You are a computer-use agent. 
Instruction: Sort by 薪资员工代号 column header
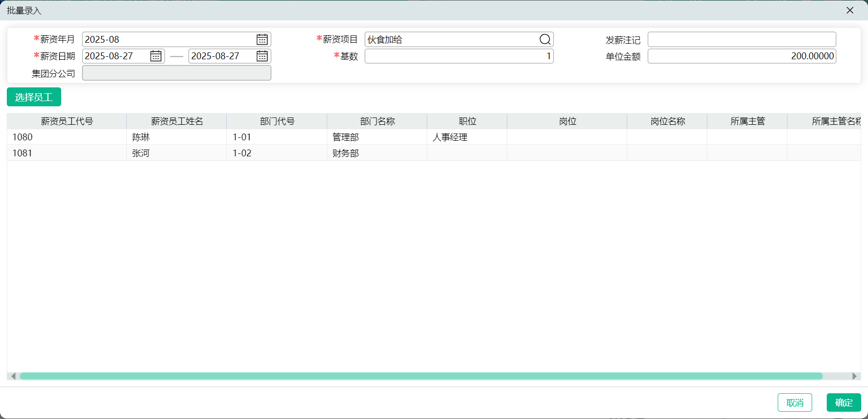(x=67, y=121)
